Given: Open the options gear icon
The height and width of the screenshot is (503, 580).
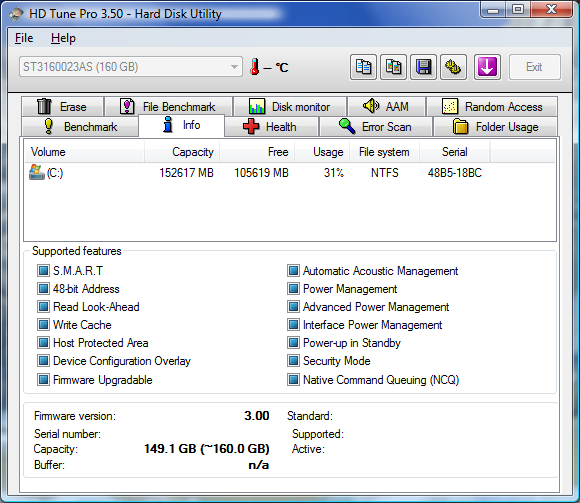Looking at the screenshot, I should [453, 67].
